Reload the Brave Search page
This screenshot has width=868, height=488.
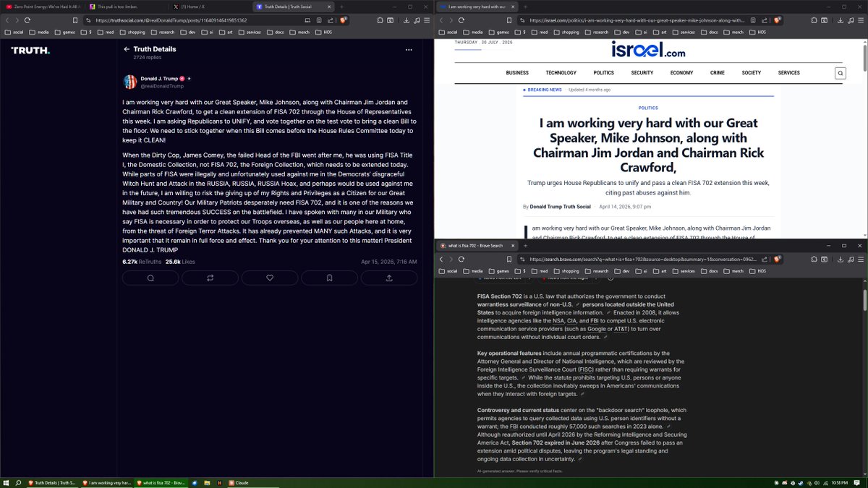point(461,259)
